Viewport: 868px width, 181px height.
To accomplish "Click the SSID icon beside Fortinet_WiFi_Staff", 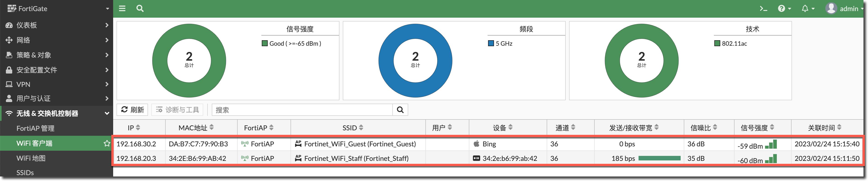I will tap(298, 158).
